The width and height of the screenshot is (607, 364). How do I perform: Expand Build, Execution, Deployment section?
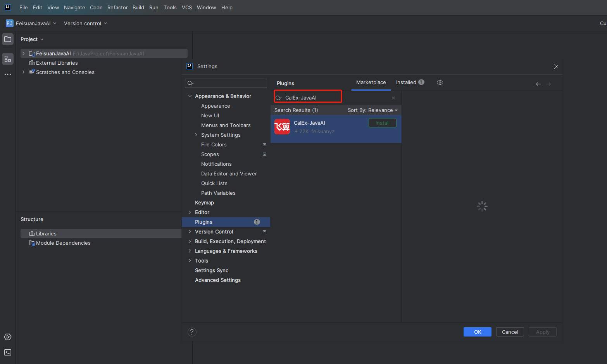click(190, 241)
